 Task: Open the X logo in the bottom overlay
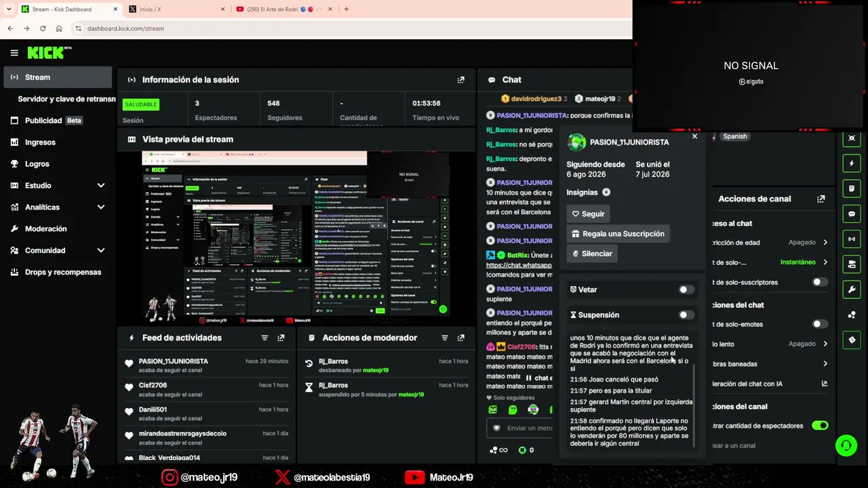click(x=283, y=477)
